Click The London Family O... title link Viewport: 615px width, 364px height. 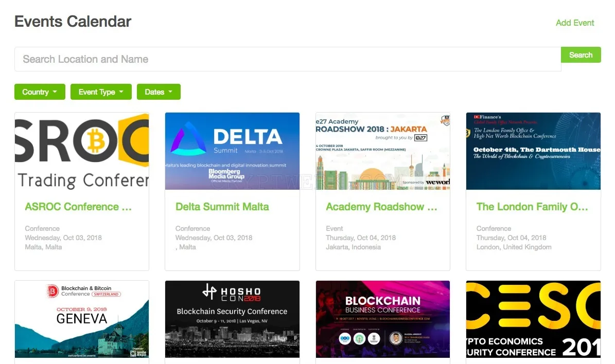532,207
